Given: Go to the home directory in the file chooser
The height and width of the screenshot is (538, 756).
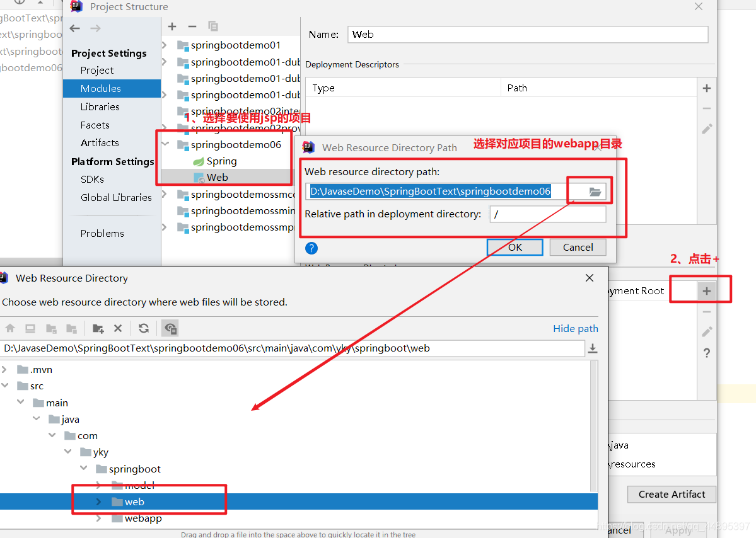Looking at the screenshot, I should (10, 328).
